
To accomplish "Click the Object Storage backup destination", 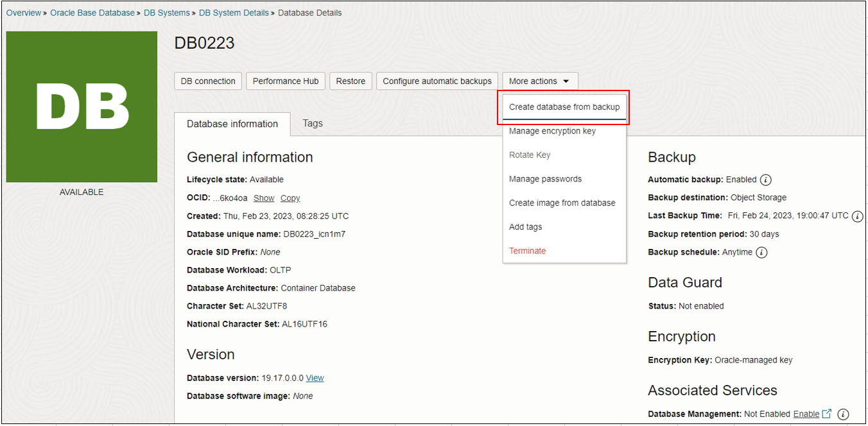I will [758, 198].
